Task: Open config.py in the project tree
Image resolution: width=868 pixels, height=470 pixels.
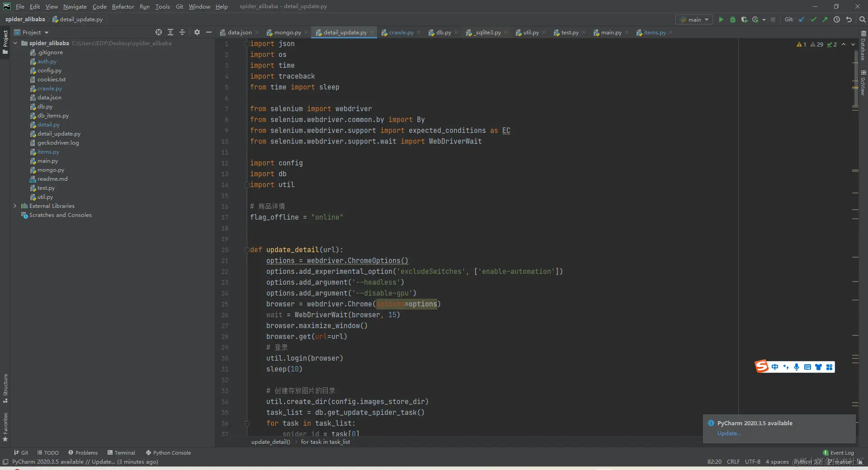Action: pos(49,70)
